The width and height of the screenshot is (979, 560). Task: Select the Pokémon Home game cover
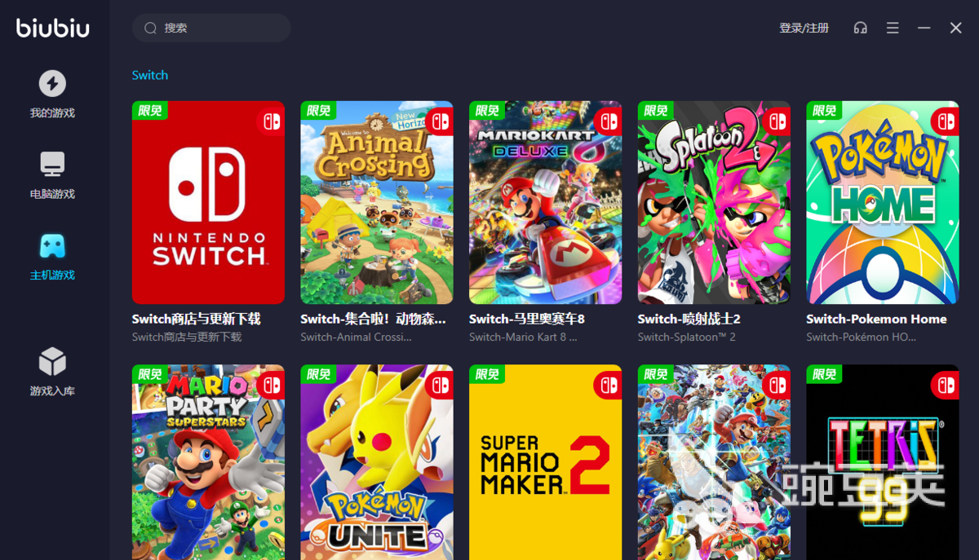click(883, 202)
